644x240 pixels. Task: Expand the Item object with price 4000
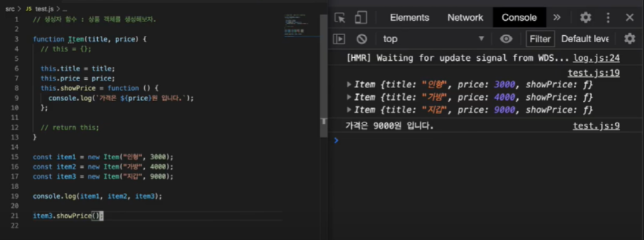pos(349,97)
